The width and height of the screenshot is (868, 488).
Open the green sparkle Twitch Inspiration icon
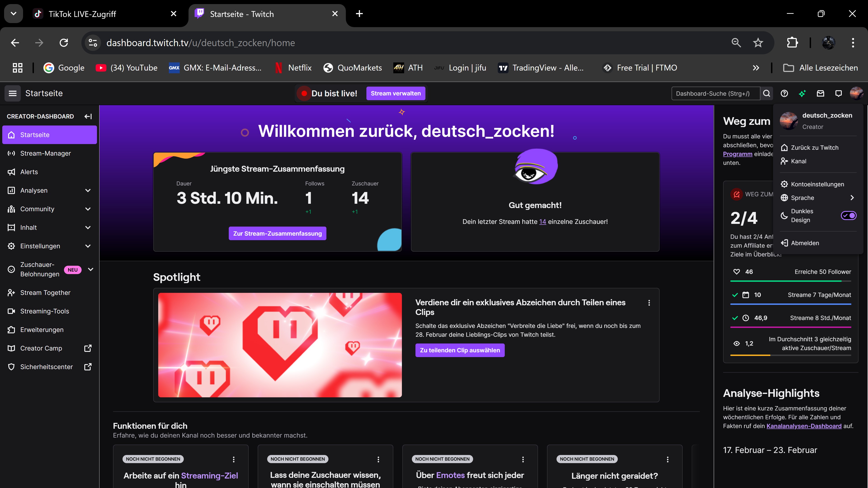[x=802, y=93]
